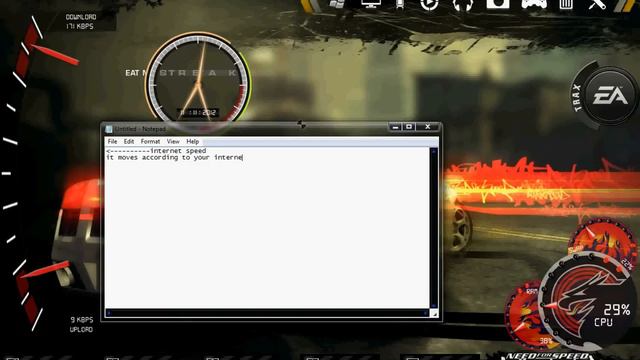Click the 'internet speed' text line
Image resolution: width=640 pixels, height=360 pixels.
[x=156, y=151]
